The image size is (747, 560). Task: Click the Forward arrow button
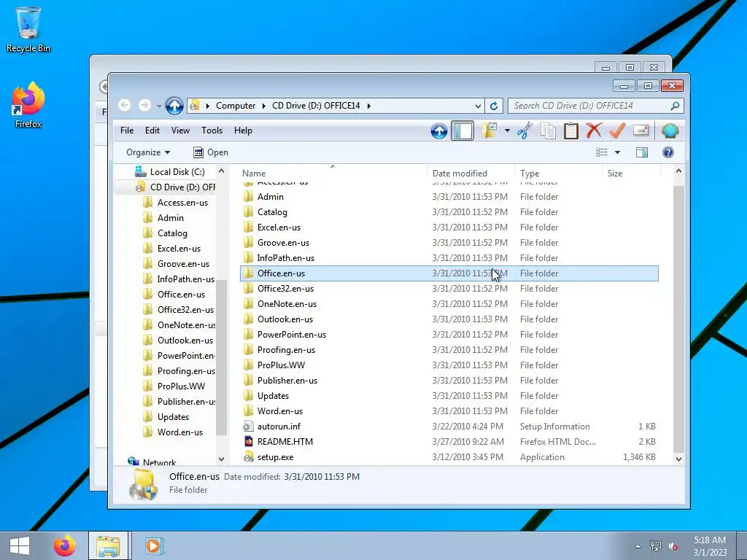[145, 105]
